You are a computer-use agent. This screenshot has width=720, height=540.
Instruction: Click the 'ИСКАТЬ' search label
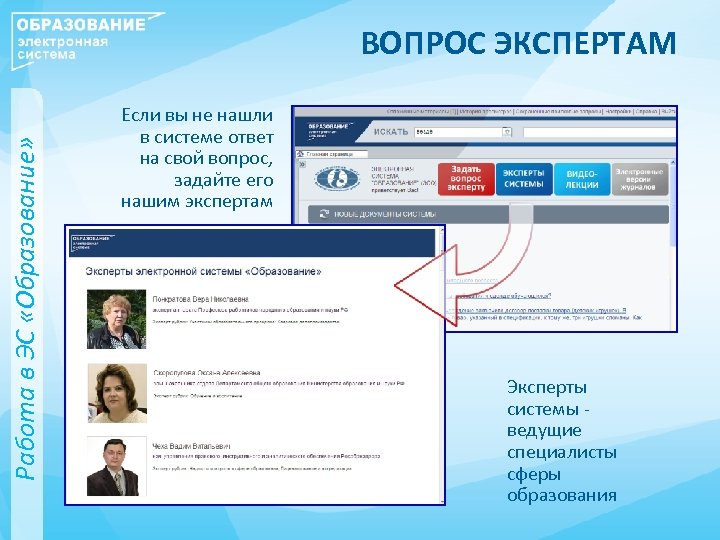coord(390,132)
